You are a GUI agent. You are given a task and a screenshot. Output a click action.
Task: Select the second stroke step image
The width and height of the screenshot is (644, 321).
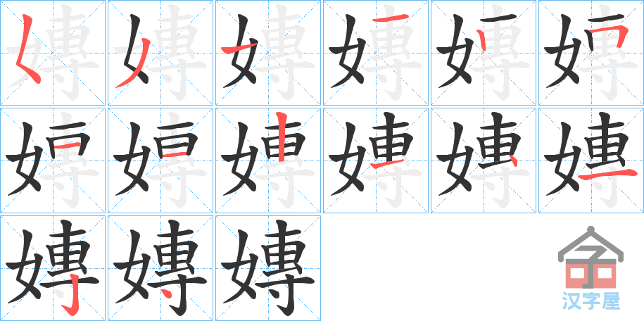coord(160,53)
